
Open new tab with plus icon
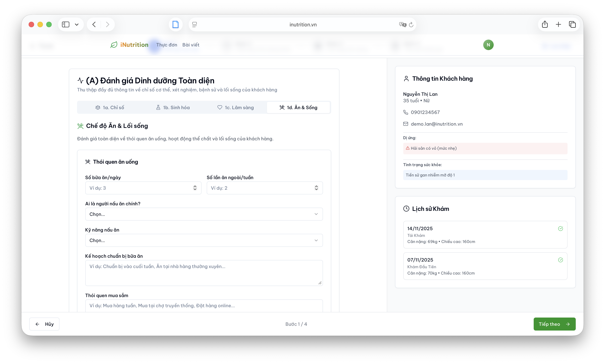558,24
